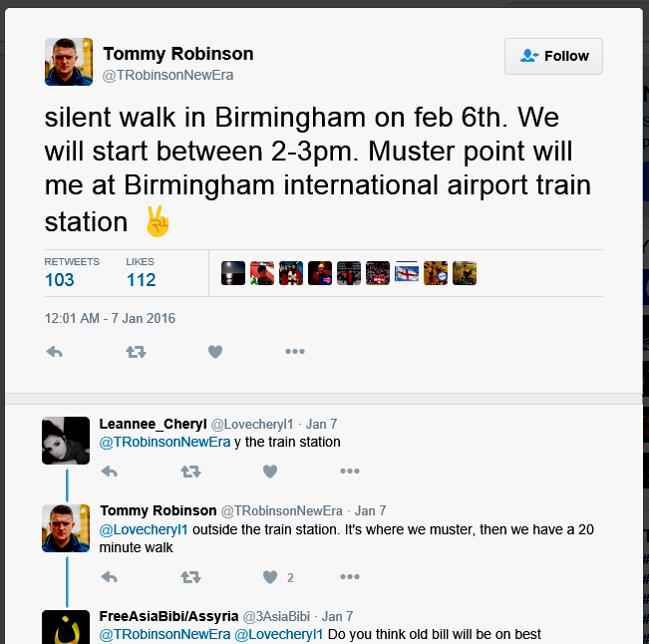Follow Tommy Robinson
The image size is (649, 644).
[x=553, y=57]
